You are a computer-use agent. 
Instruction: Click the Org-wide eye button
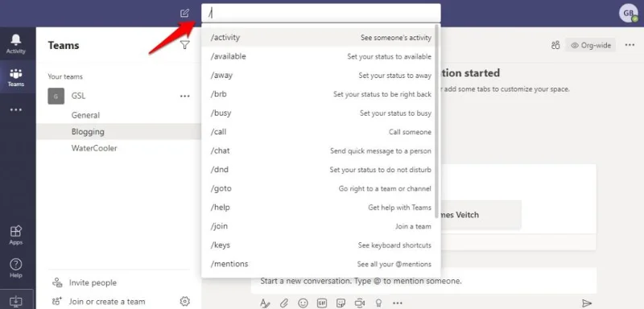[591, 45]
